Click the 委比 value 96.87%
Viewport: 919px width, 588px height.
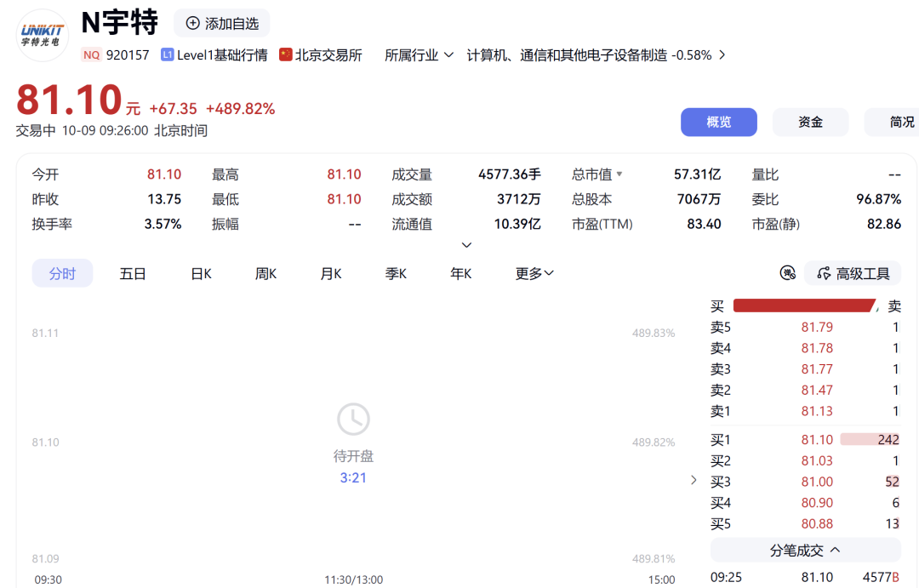(878, 199)
